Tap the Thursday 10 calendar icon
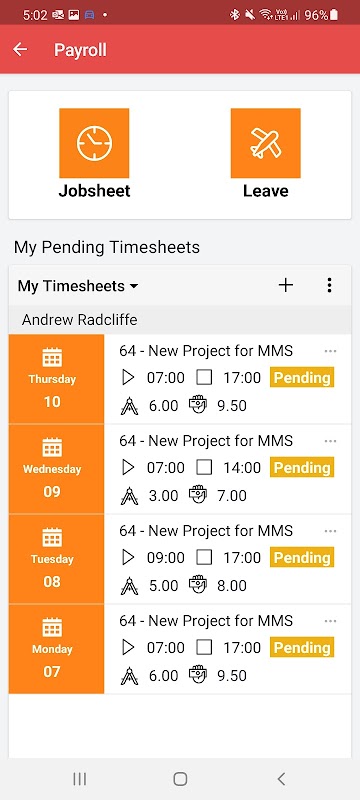 click(52, 357)
